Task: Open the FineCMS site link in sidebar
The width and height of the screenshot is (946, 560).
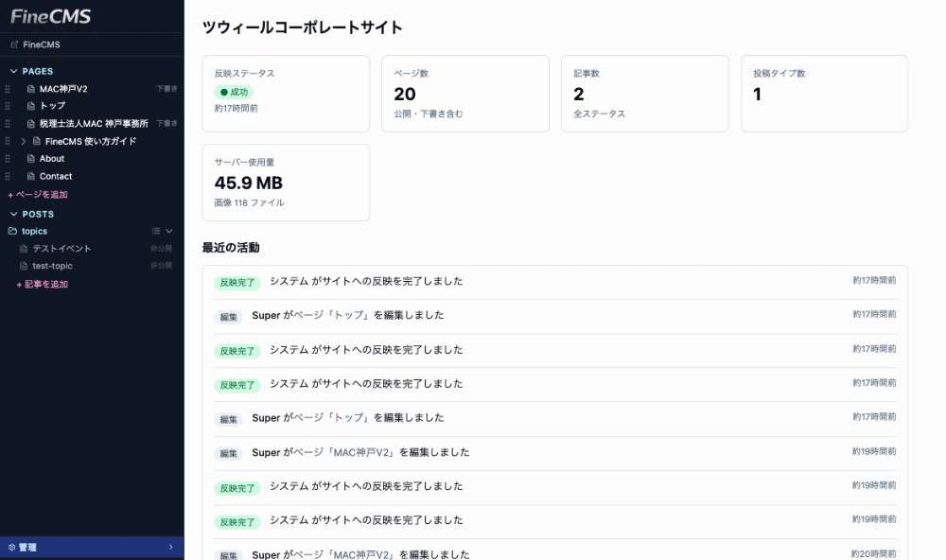Action: tap(41, 44)
